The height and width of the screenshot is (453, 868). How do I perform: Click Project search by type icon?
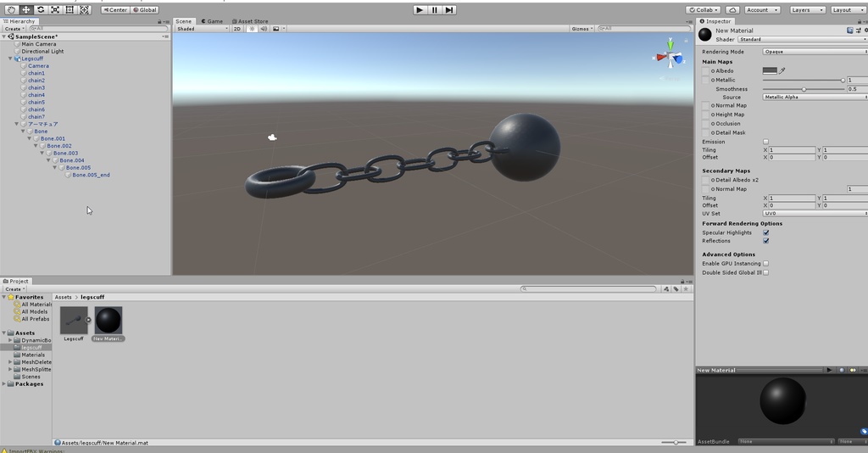tap(666, 289)
